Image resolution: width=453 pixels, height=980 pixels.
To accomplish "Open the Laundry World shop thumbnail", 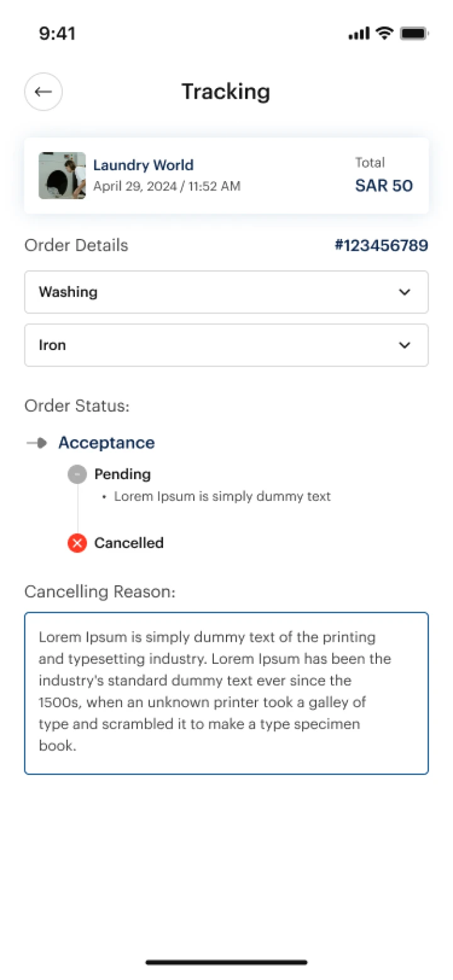I will [62, 175].
